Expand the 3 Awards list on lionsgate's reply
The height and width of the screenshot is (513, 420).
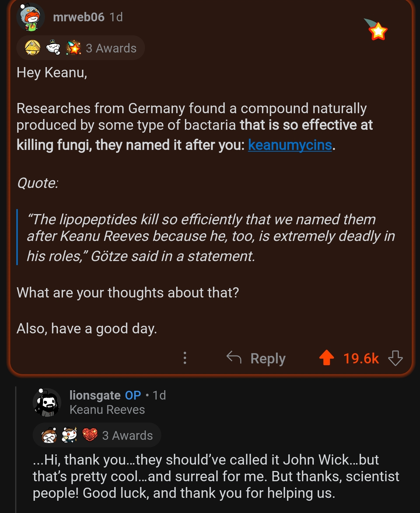click(x=127, y=436)
